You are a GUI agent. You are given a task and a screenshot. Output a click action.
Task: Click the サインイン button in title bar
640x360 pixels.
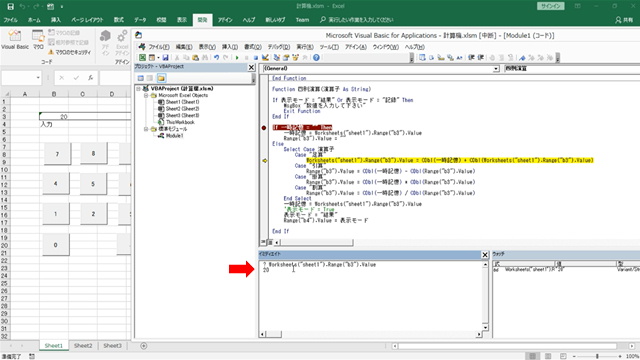(551, 6)
